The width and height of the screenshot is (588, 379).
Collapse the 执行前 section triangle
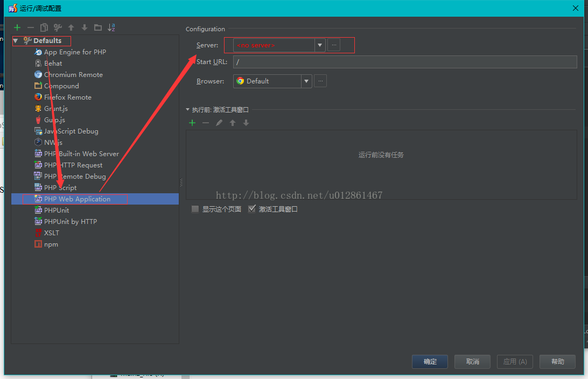pos(188,110)
